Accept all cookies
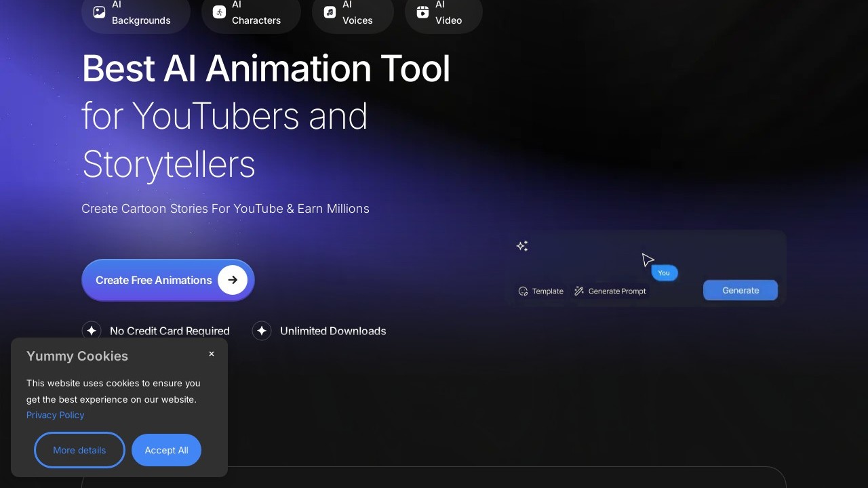The height and width of the screenshot is (488, 868). [166, 450]
